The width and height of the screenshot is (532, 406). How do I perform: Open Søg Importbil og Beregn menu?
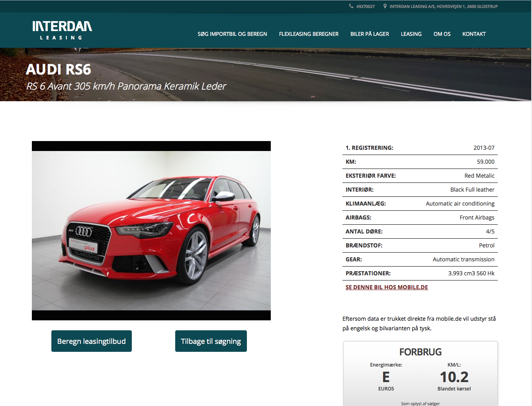click(232, 34)
